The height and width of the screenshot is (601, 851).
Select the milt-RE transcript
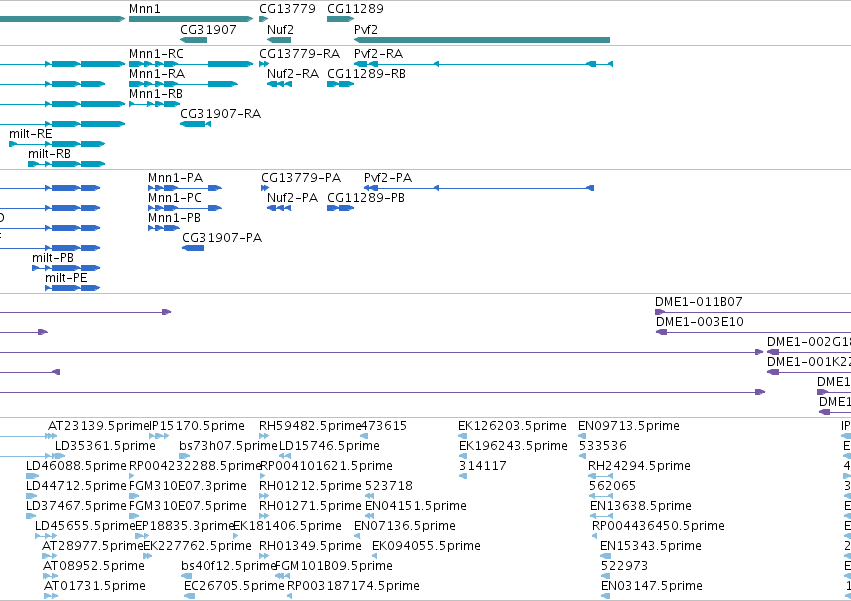coord(57,144)
